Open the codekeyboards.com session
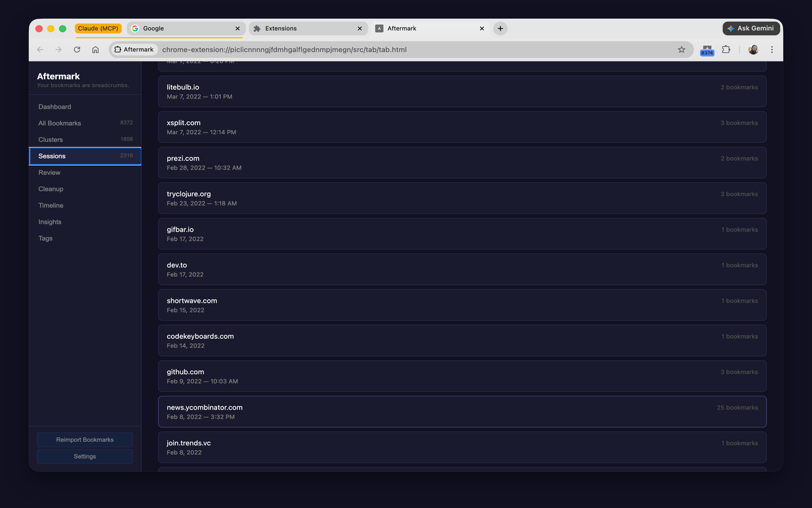The width and height of the screenshot is (812, 508). pyautogui.click(x=462, y=340)
